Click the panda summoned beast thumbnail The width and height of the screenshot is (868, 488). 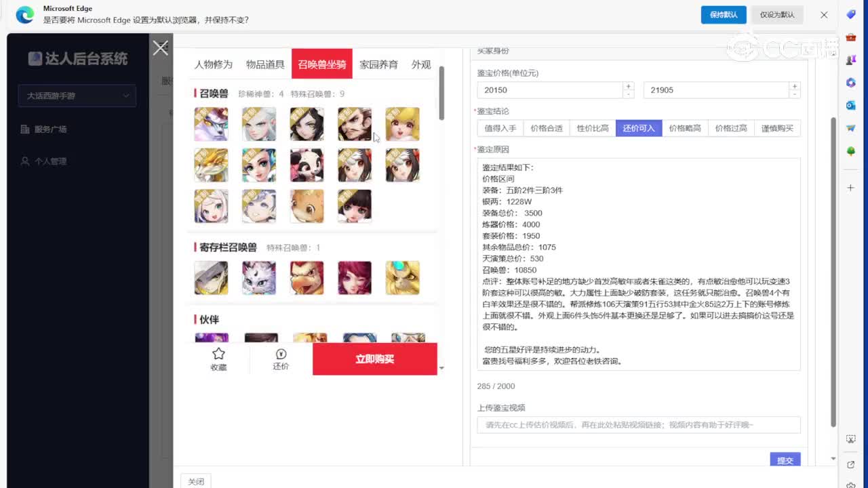(x=307, y=165)
